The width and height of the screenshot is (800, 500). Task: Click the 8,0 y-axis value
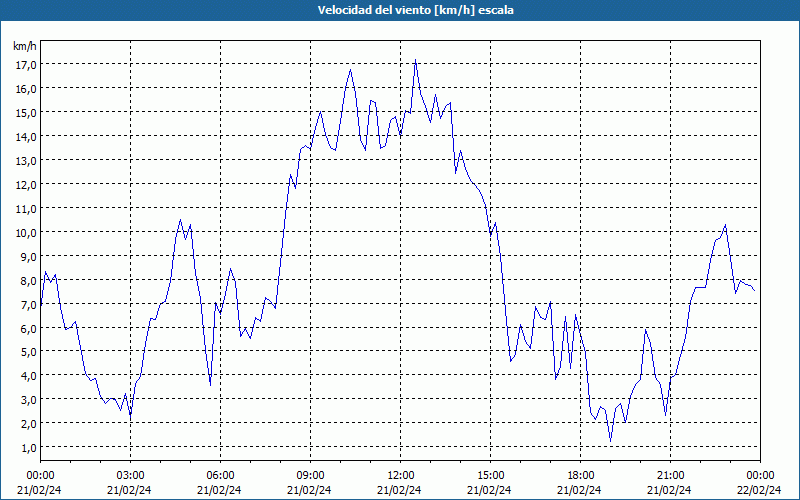tap(28, 281)
